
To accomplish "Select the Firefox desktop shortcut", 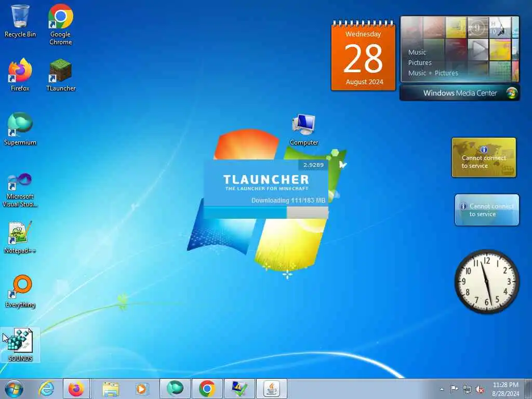I will pos(20,75).
